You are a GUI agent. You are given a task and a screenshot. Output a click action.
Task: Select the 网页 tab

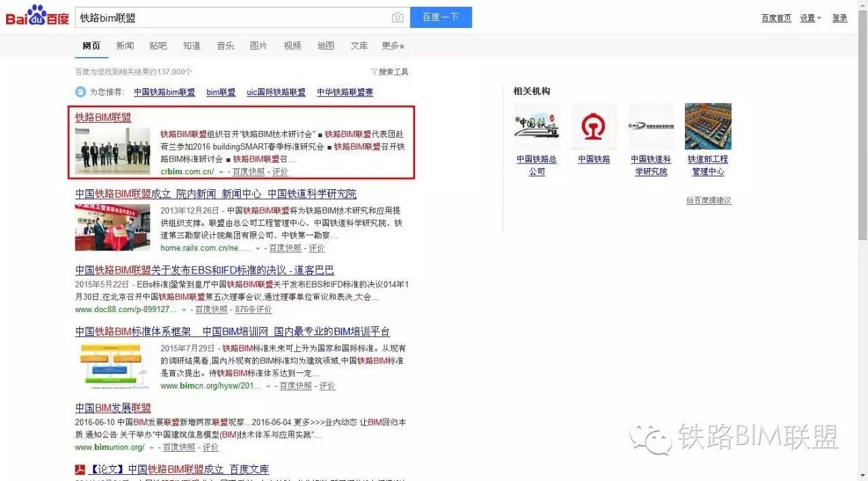(x=92, y=46)
